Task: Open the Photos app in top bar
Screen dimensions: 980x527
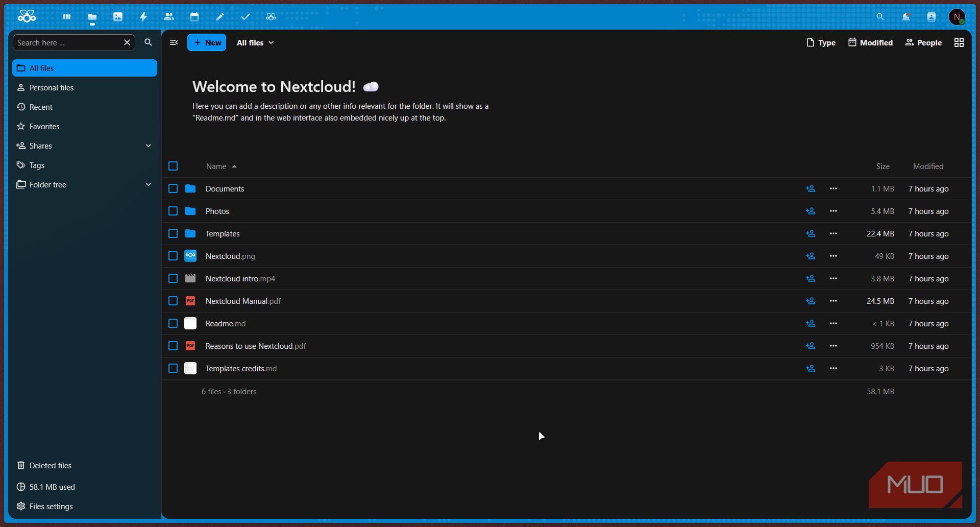Action: pos(118,17)
